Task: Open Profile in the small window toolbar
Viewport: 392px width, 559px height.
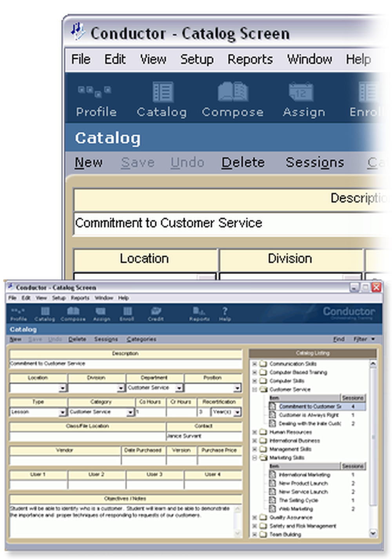Action: pos(18,314)
